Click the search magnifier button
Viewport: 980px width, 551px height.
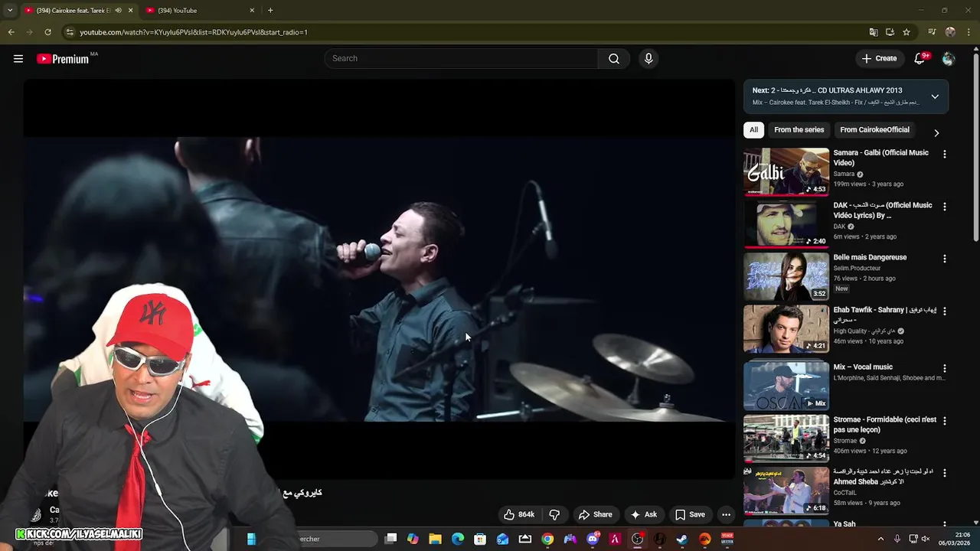pyautogui.click(x=614, y=59)
